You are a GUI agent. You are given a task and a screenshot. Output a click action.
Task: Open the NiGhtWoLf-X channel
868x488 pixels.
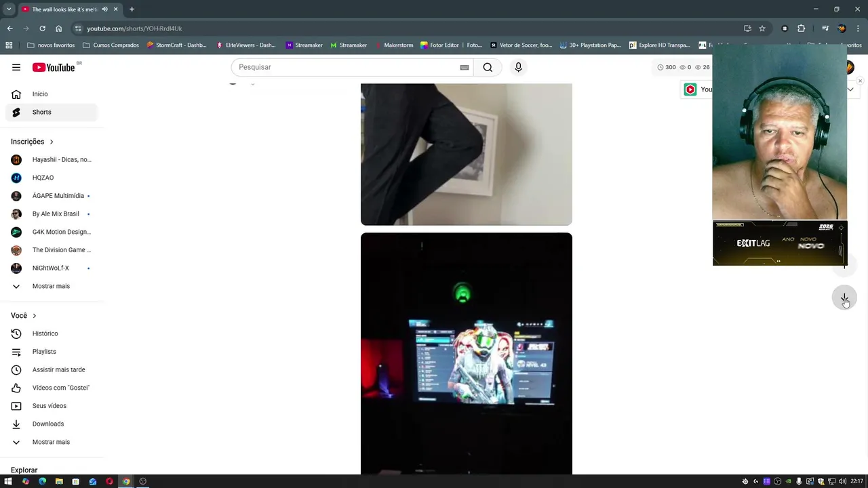pos(52,268)
